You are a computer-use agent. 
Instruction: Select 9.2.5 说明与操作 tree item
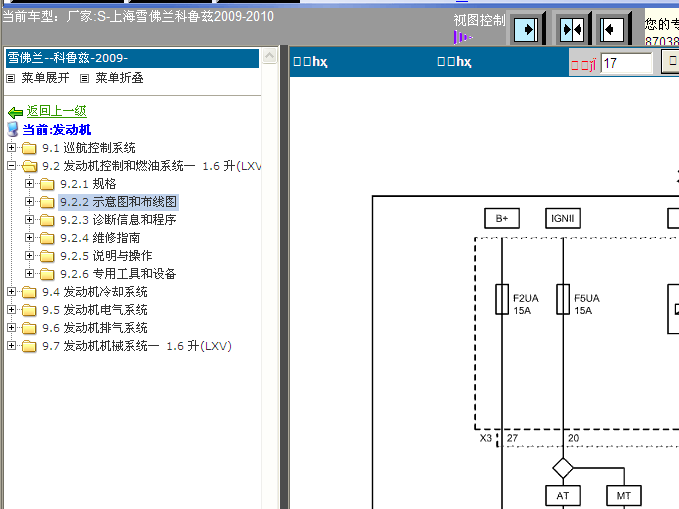point(106,256)
